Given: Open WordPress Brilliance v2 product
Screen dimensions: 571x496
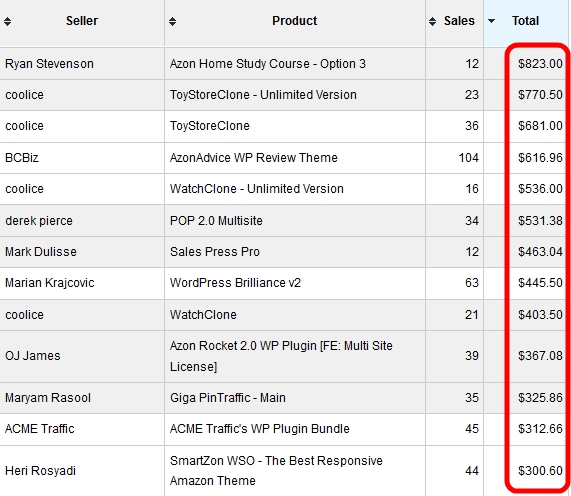Looking at the screenshot, I should tap(236, 283).
